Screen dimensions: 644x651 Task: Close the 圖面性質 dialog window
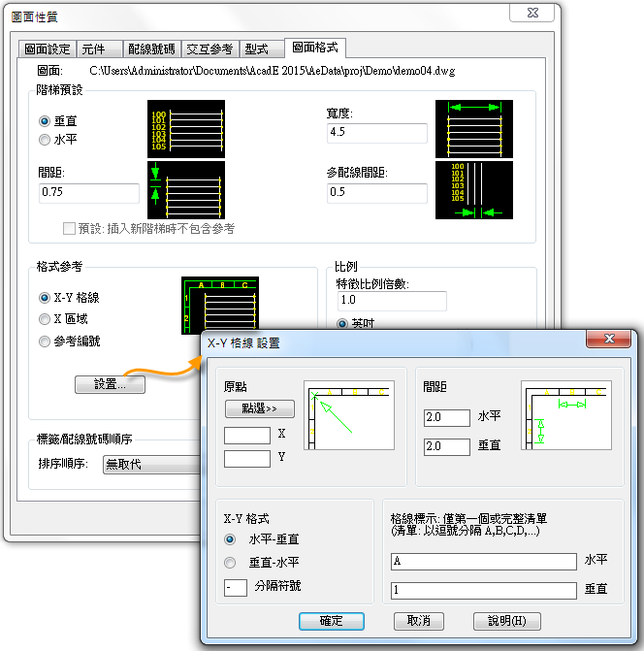pyautogui.click(x=532, y=14)
